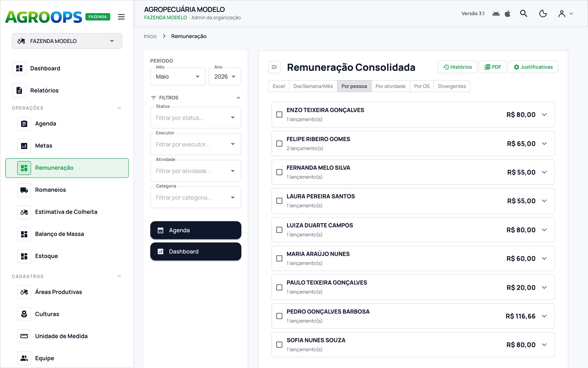The width and height of the screenshot is (588, 368).
Task: Open the FAZENDA MODELO farm selector
Action: tap(67, 41)
